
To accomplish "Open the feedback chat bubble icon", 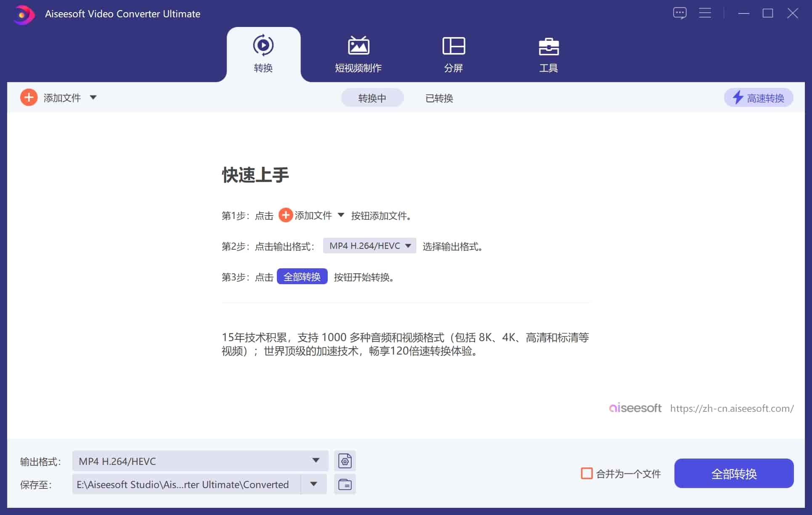I will 680,13.
